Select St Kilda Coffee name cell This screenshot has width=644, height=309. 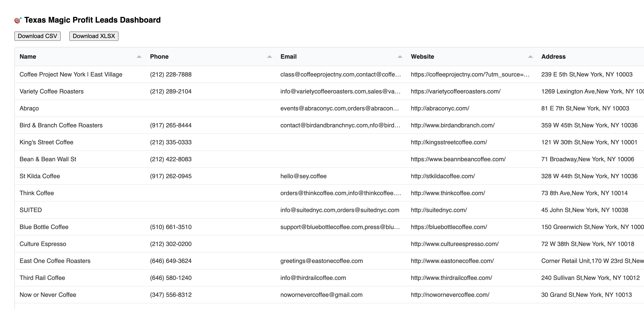pyautogui.click(x=80, y=176)
